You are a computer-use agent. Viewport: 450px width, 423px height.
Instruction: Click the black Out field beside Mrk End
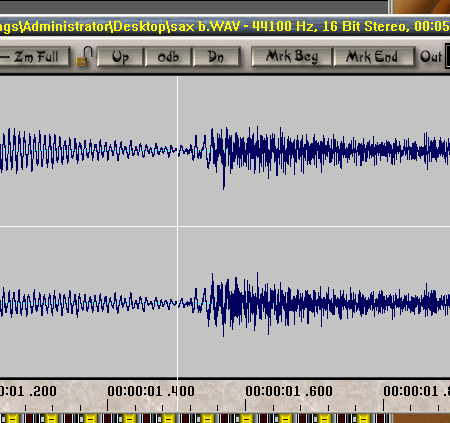447,56
